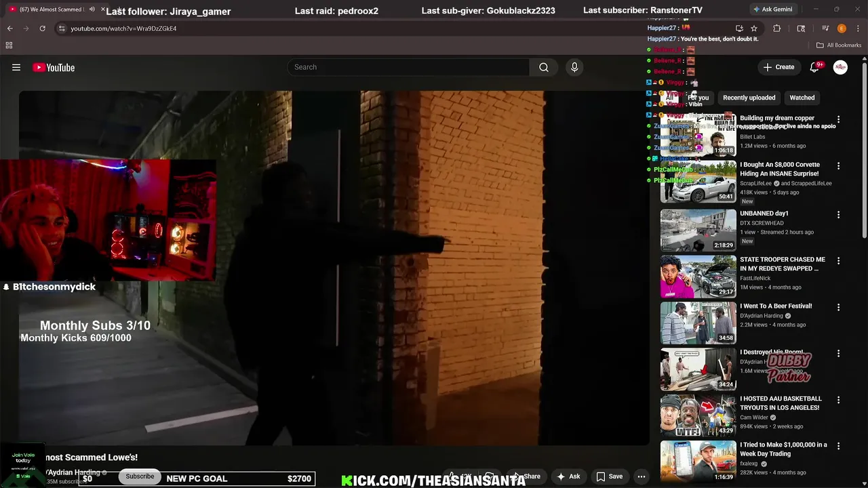
Task: Open title 'I Went To A Beer Festival!'
Action: (776, 306)
